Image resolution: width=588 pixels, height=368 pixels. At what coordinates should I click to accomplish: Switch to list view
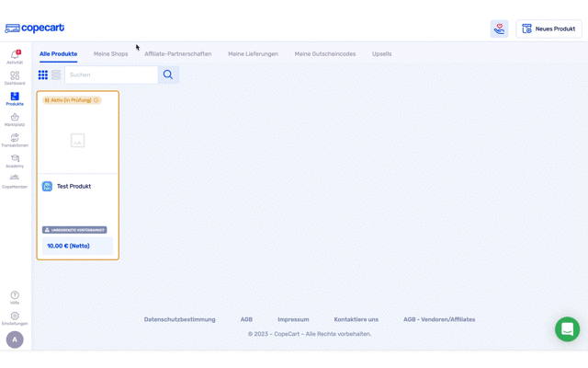56,75
